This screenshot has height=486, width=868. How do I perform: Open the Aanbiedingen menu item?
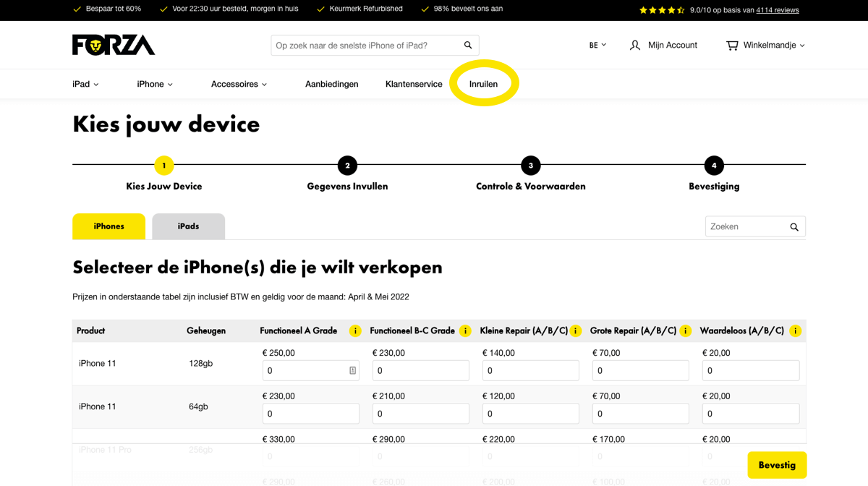(331, 84)
